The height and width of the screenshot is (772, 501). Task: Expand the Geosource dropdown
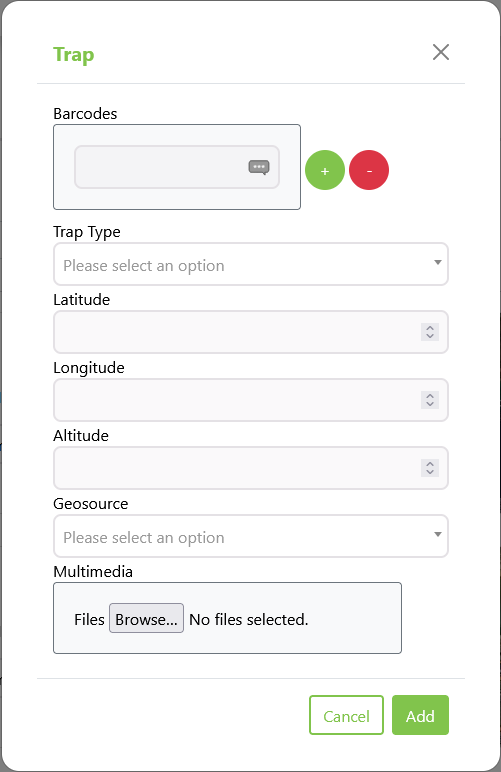point(251,536)
